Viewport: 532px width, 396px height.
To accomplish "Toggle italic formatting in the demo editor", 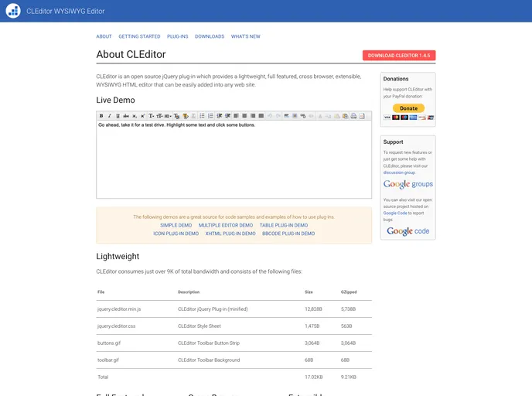I will coord(109,116).
